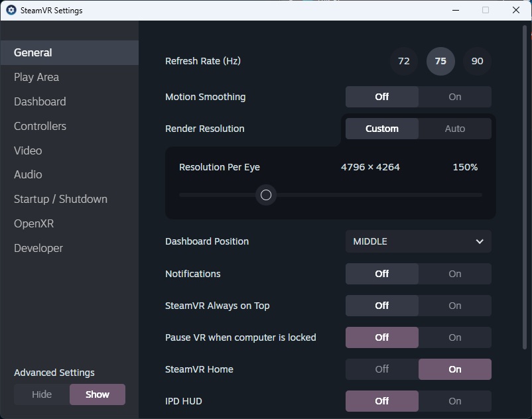Viewport: 532px width, 419px height.
Task: Set Render Resolution to Custom
Action: click(x=382, y=129)
